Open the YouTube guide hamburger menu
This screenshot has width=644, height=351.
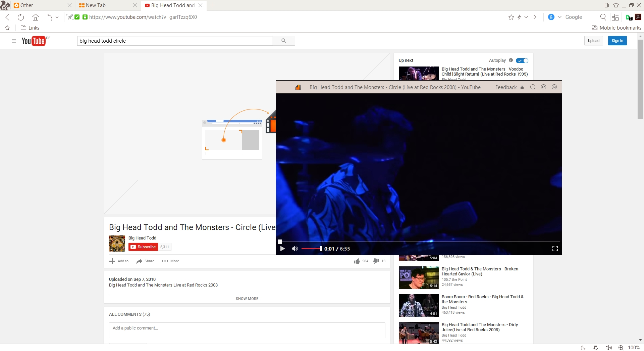pos(14,41)
